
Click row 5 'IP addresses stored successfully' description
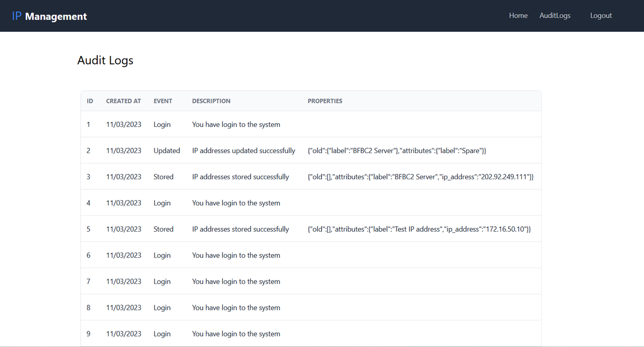[240, 229]
